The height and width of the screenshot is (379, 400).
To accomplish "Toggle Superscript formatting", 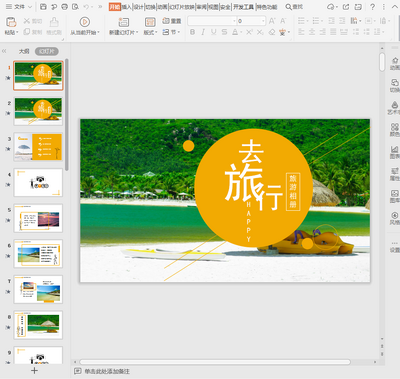I will 249,32.
